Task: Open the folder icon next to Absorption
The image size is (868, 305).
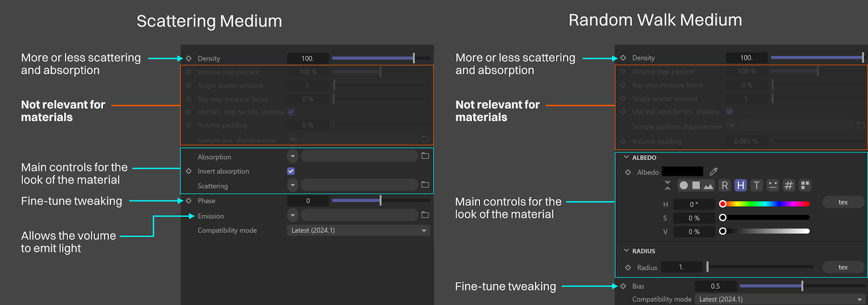Action: click(x=425, y=156)
